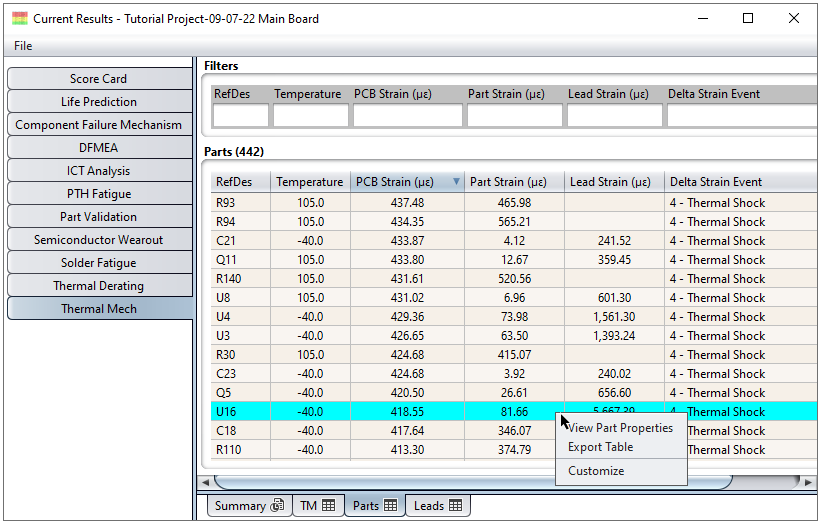Switch to the TM tab

[x=318, y=506]
